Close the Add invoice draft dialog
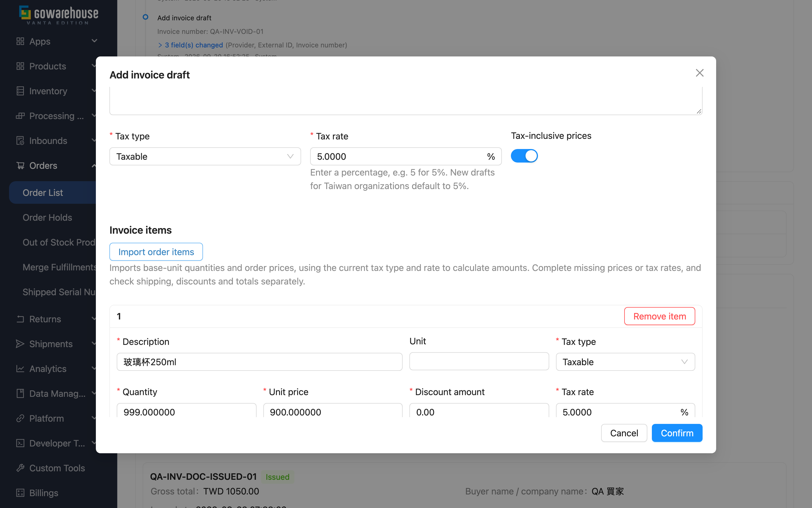The height and width of the screenshot is (508, 812). [700, 73]
